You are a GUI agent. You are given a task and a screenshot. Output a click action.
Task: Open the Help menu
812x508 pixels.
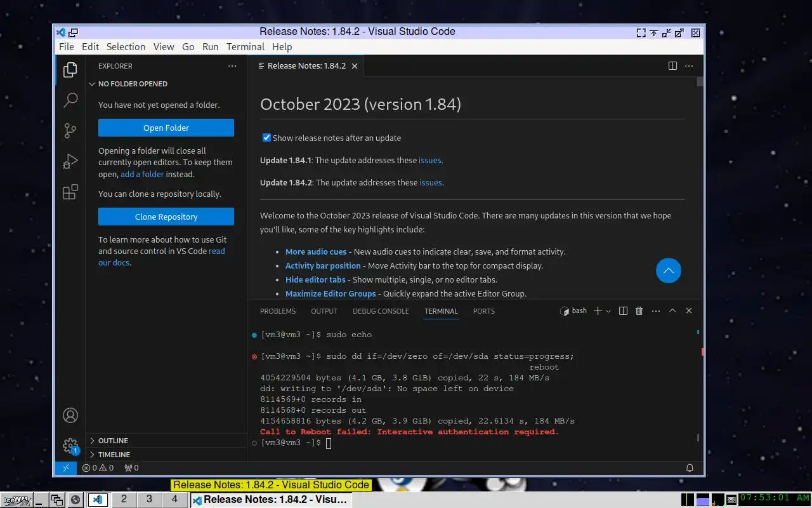coord(282,47)
